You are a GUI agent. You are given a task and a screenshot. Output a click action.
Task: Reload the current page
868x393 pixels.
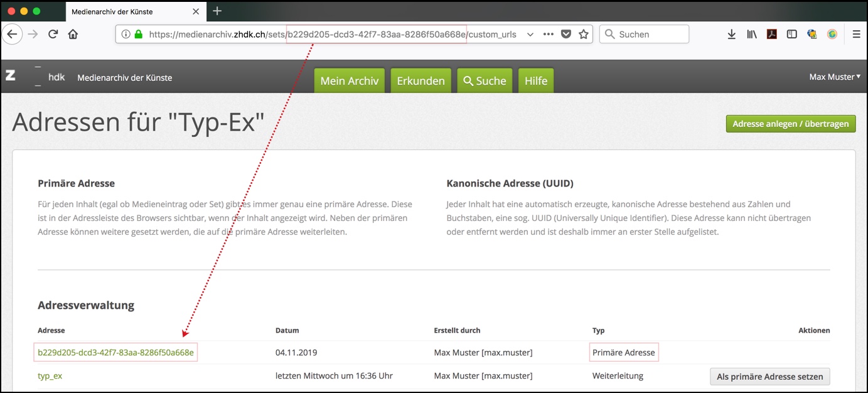pyautogui.click(x=53, y=35)
